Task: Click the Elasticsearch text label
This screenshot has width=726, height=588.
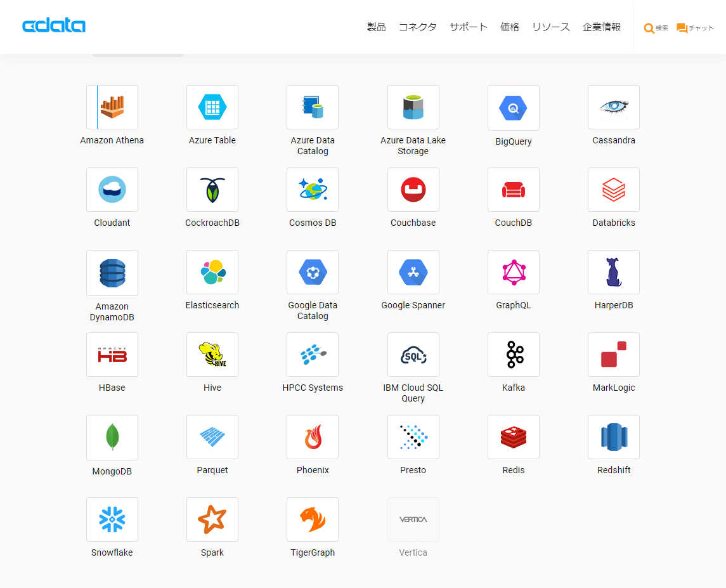Action: tap(212, 305)
